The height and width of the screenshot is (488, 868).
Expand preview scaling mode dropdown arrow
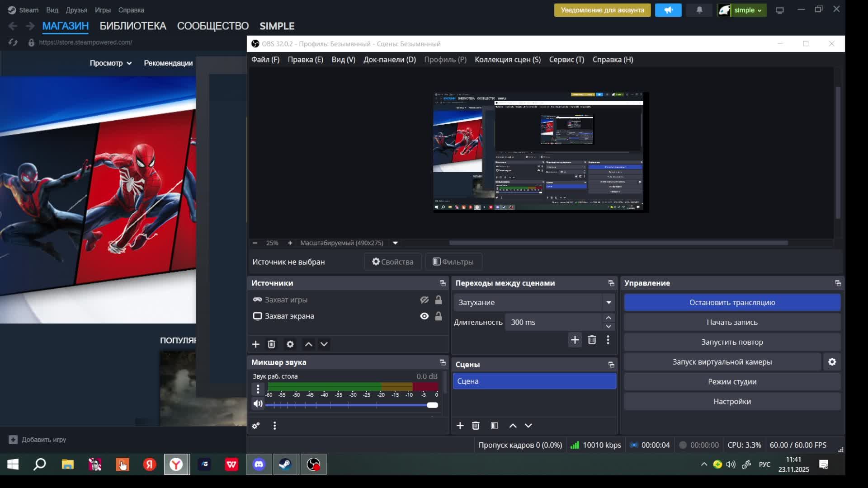[395, 243]
